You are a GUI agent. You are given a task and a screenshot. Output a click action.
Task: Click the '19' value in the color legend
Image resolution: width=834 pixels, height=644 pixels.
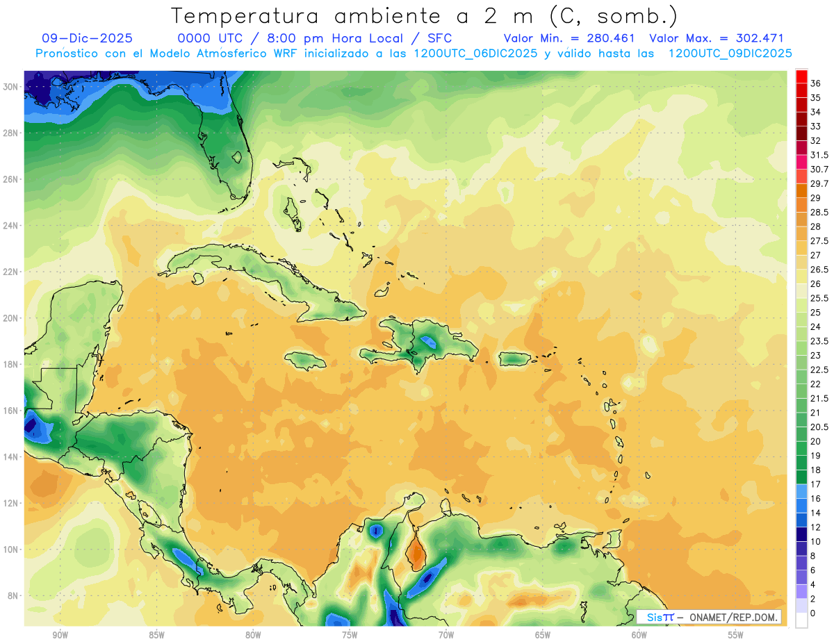coord(816,456)
